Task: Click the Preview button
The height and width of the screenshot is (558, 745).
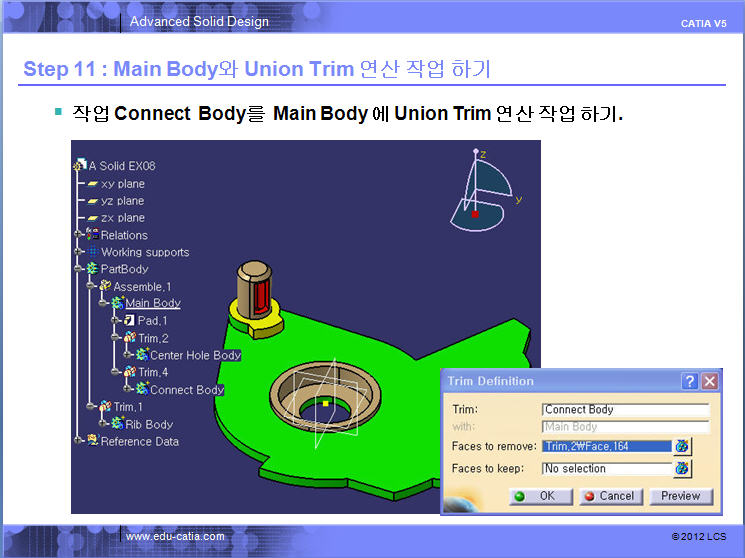Action: (x=680, y=496)
